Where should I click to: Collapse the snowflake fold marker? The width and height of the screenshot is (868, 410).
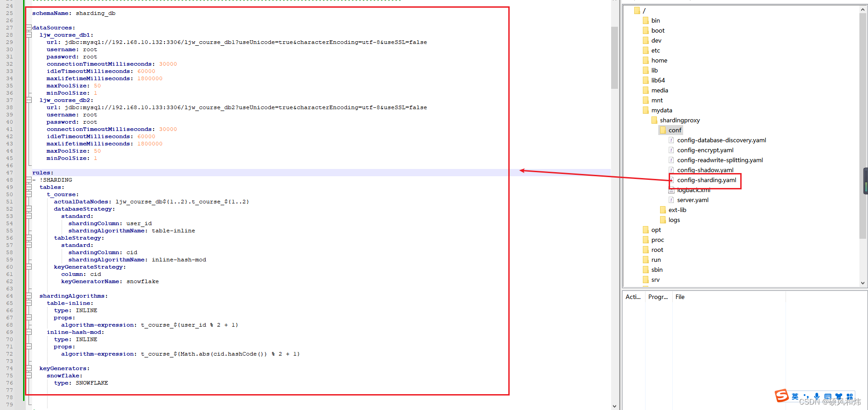point(29,376)
